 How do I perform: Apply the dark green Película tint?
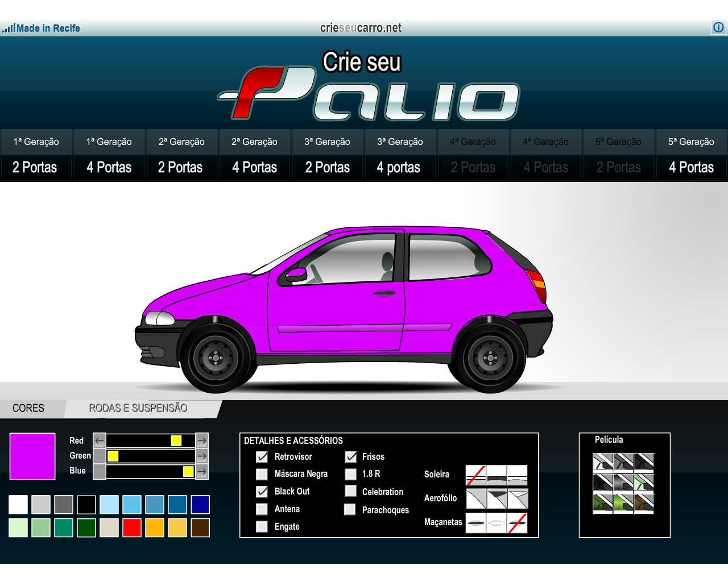(x=603, y=504)
